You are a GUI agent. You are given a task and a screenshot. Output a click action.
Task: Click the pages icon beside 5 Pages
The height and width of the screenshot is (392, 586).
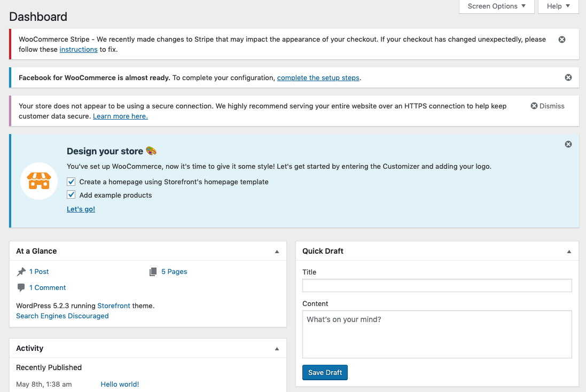pyautogui.click(x=153, y=272)
